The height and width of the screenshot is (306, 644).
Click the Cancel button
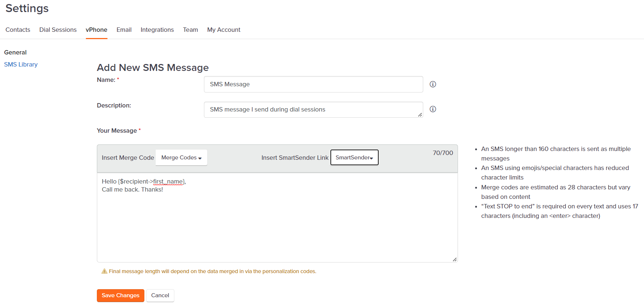(x=160, y=295)
